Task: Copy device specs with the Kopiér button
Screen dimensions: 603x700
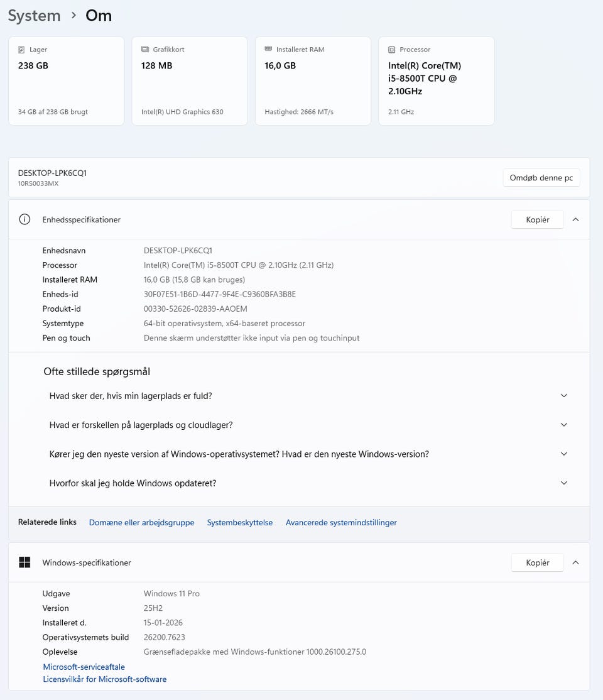Action: [537, 219]
